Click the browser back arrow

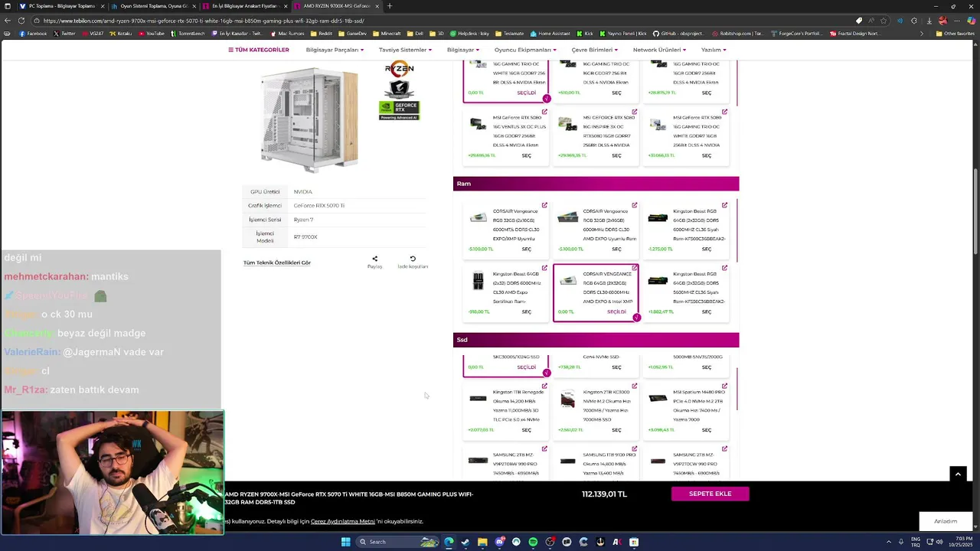tap(8, 21)
